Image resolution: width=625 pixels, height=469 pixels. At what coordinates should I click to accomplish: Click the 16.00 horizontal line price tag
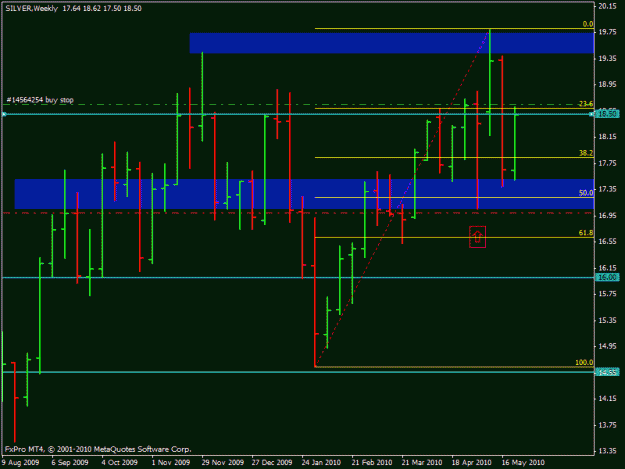(x=607, y=277)
